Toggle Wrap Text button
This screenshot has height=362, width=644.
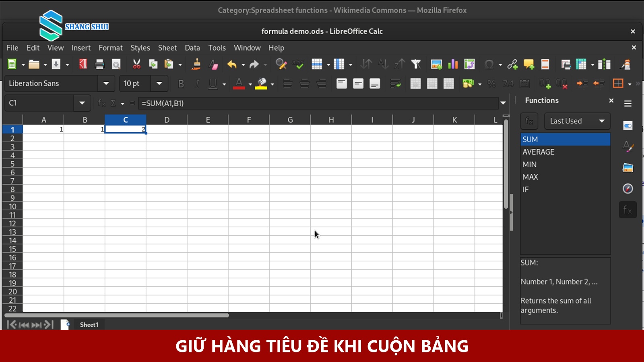pyautogui.click(x=395, y=84)
